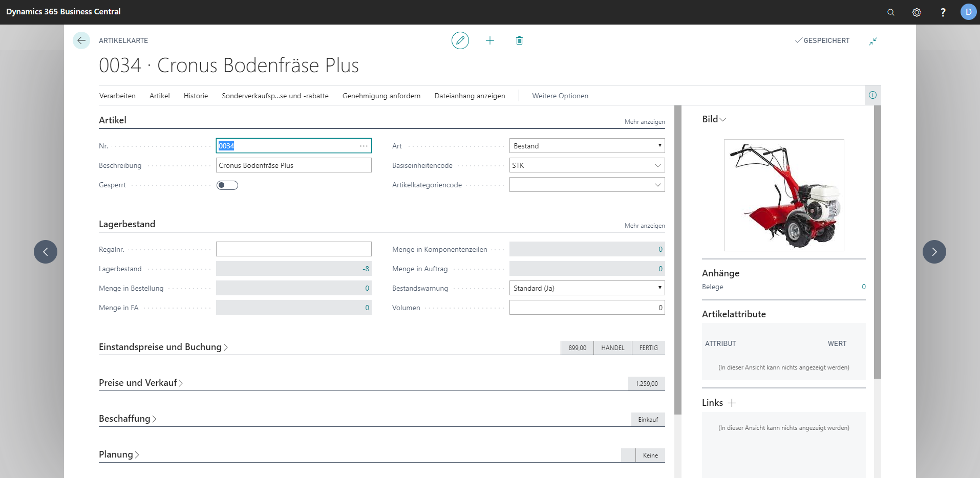
Task: Click the Einkauf summary value
Action: 648,420
